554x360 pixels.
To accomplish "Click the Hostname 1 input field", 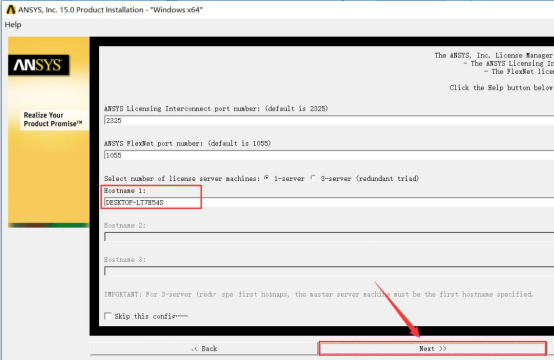I will coord(329,202).
